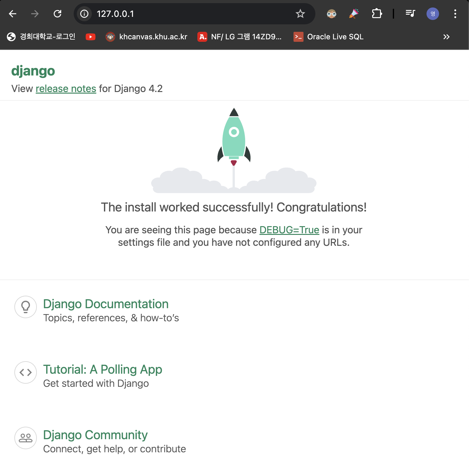The height and width of the screenshot is (476, 469).
Task: Click the rocket launch illustration
Action: point(234,150)
